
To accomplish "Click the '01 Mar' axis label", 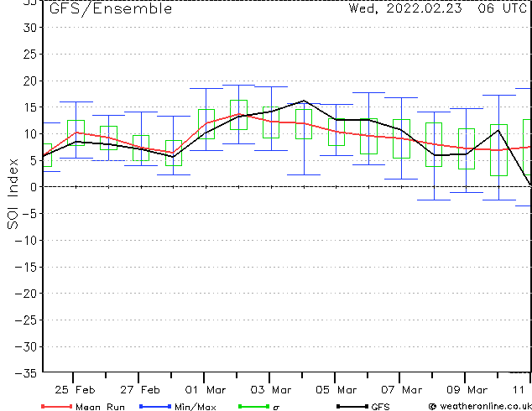I will click(x=206, y=390).
